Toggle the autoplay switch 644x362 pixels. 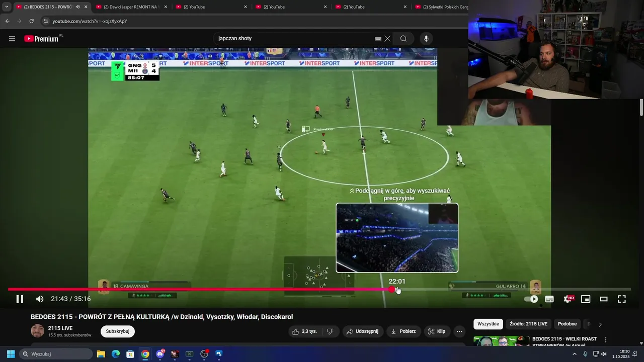[x=531, y=299]
